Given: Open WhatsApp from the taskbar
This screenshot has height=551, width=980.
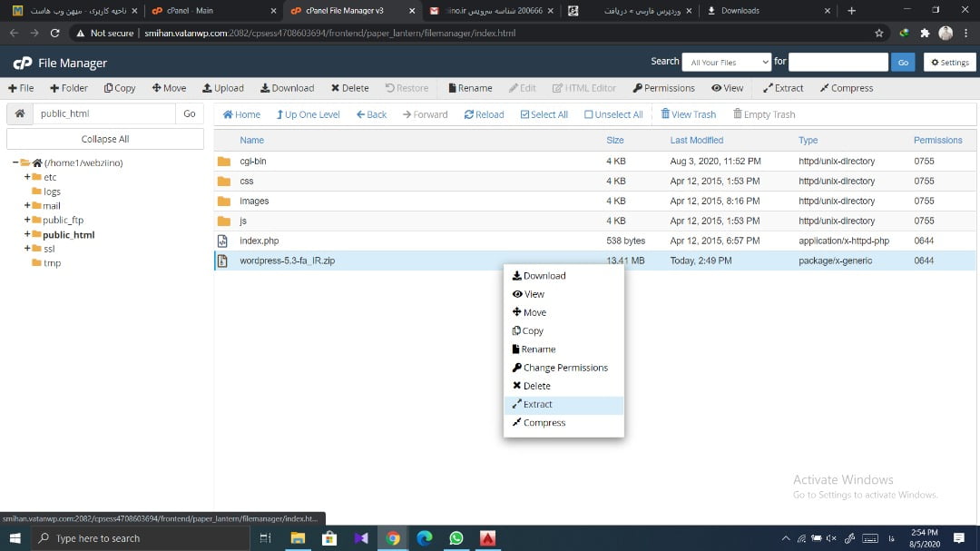Looking at the screenshot, I should point(456,538).
